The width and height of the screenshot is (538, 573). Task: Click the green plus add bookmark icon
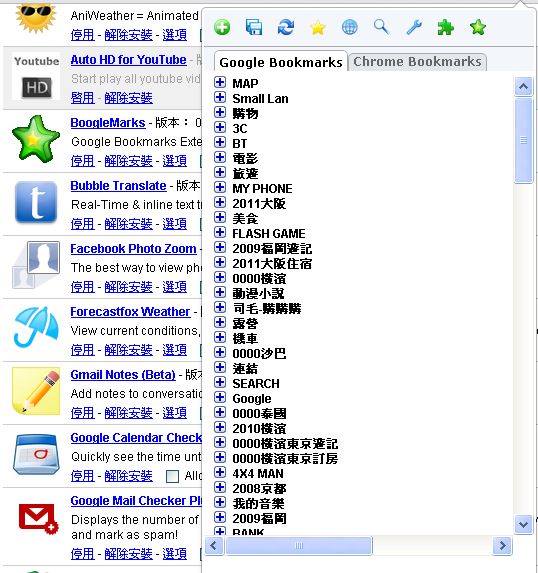222,27
